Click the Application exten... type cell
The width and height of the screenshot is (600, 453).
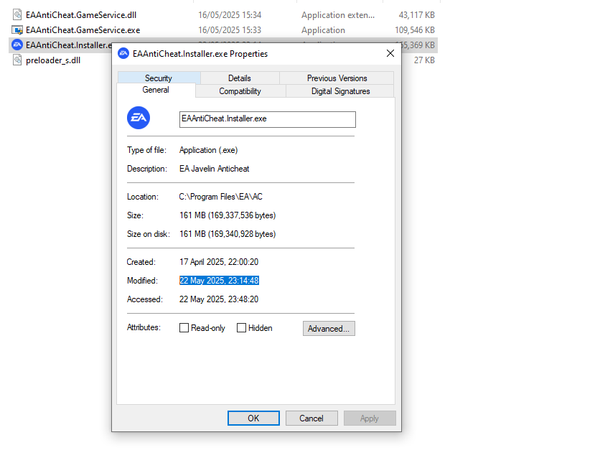click(338, 15)
